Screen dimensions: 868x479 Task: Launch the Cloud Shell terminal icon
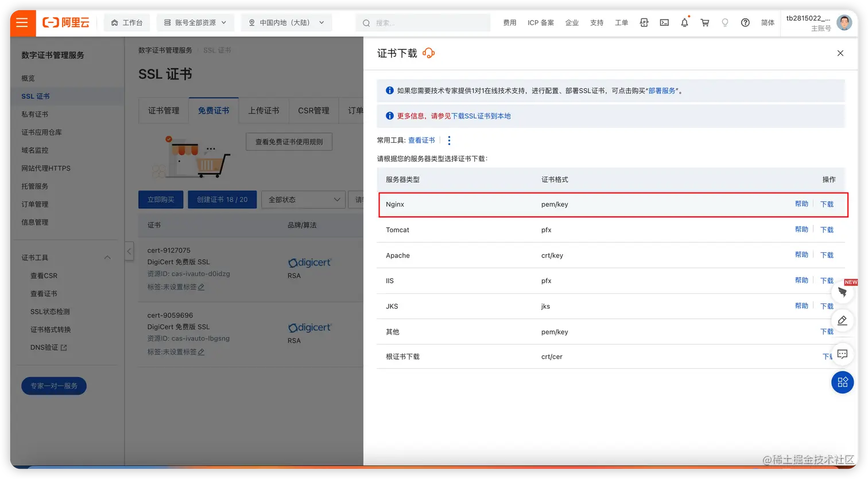pos(664,23)
